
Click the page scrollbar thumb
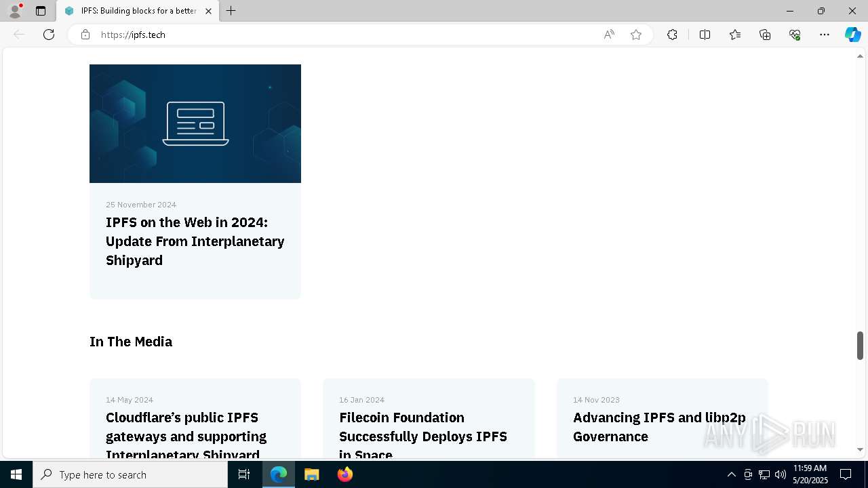pos(861,346)
